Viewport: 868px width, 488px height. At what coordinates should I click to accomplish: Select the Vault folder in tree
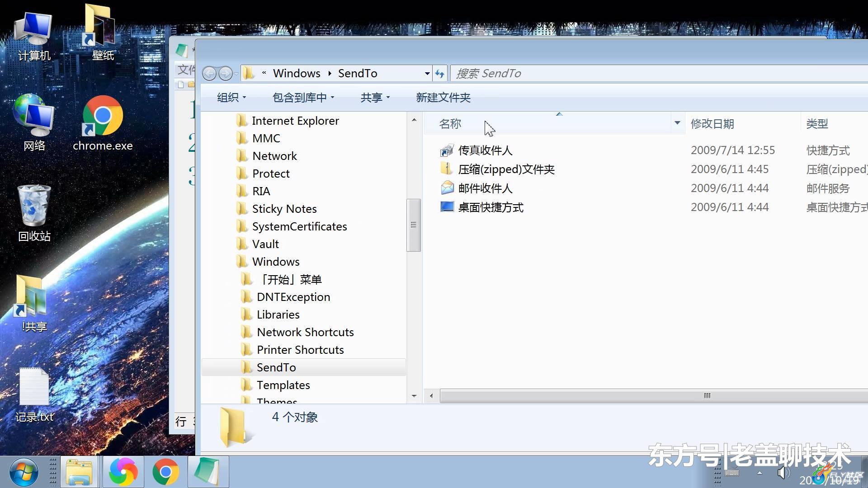tap(265, 244)
